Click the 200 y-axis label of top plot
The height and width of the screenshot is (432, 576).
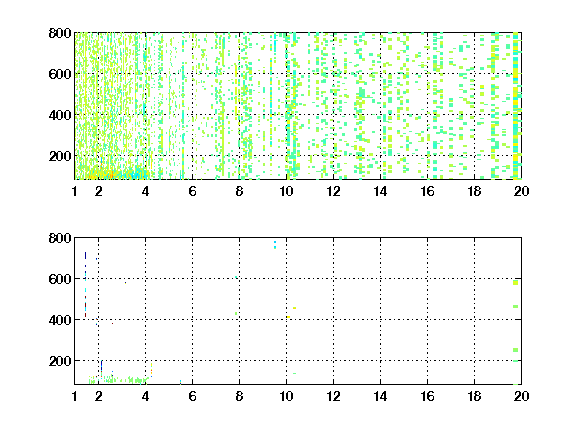click(x=60, y=156)
